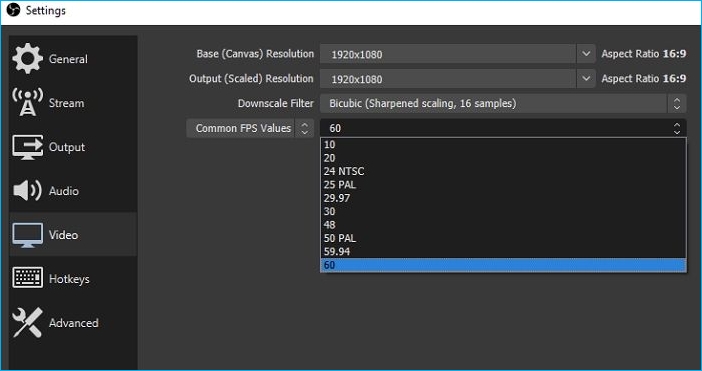Screen dimensions: 702x371
Task: Open the Output monitor icon
Action: pyautogui.click(x=27, y=147)
